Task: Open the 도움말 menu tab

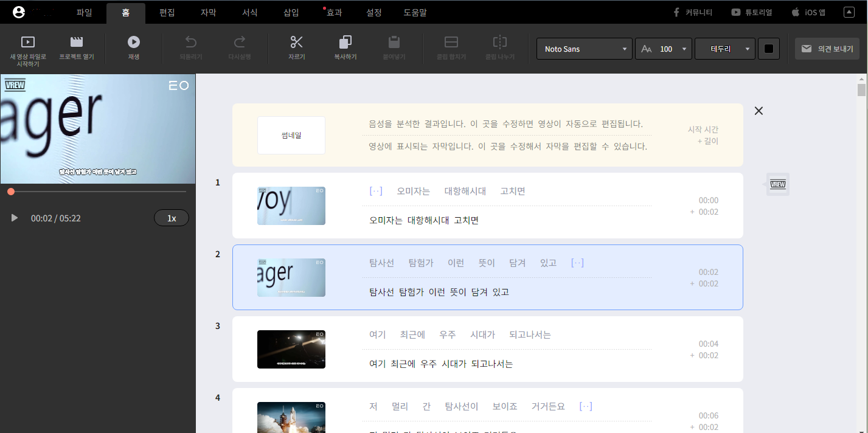Action: (x=415, y=12)
